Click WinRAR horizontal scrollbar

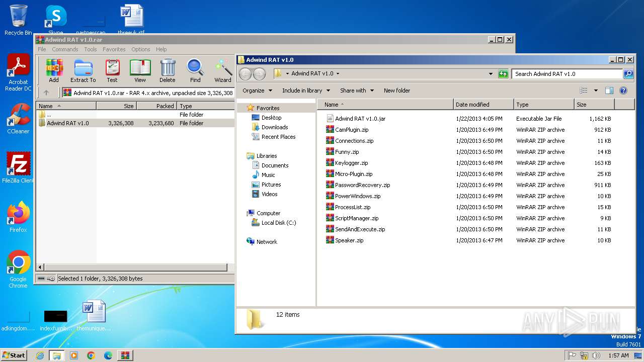[x=136, y=267]
